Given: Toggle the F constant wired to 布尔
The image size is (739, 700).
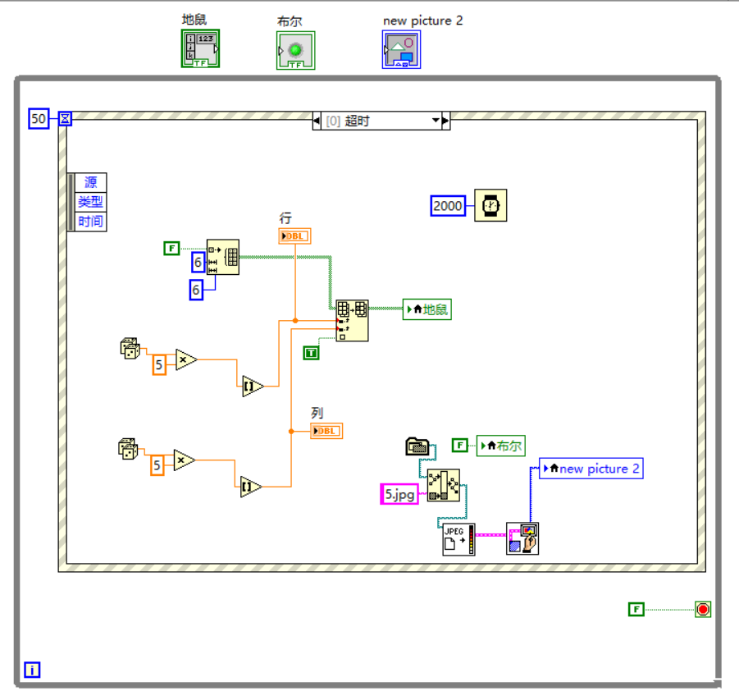Looking at the screenshot, I should [x=460, y=445].
